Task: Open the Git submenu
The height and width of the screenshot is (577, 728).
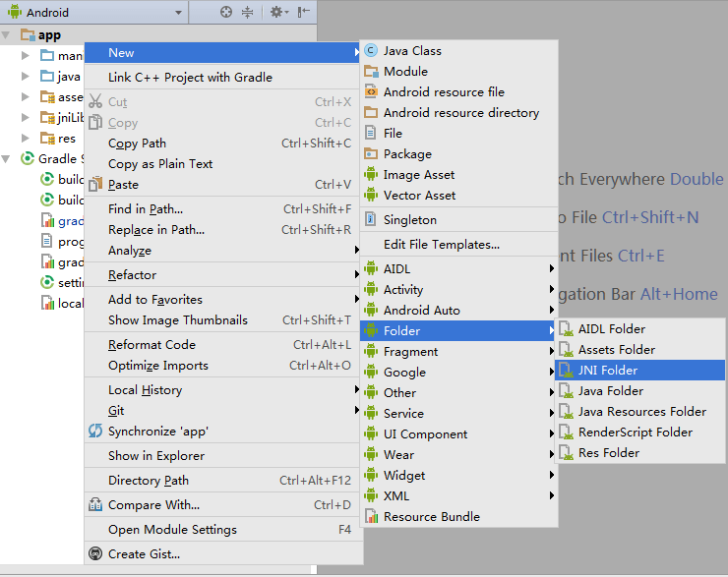Action: point(223,411)
